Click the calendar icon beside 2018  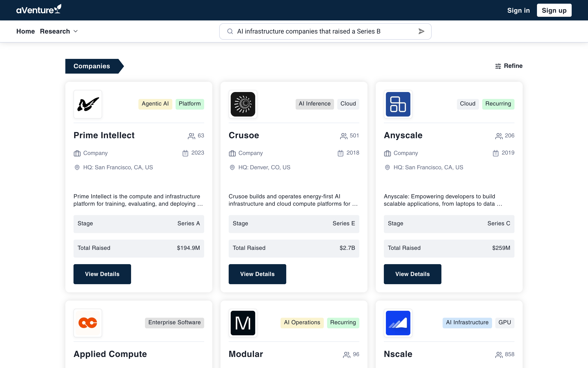click(340, 153)
